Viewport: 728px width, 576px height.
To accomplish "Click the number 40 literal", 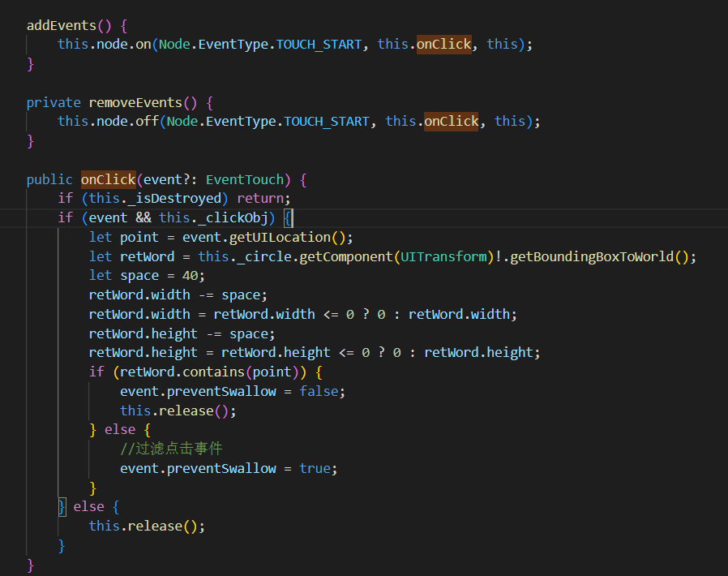I will click(x=190, y=276).
